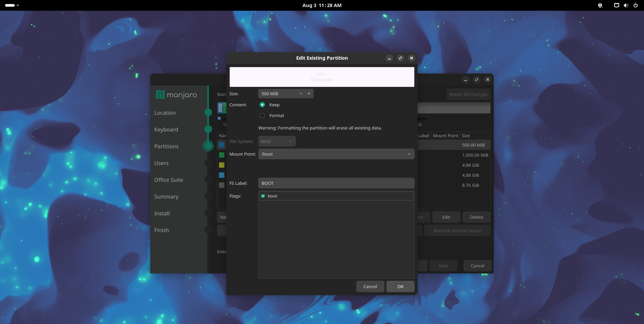This screenshot has width=644, height=324.
Task: Open the Users step in sidebar
Action: 161,163
